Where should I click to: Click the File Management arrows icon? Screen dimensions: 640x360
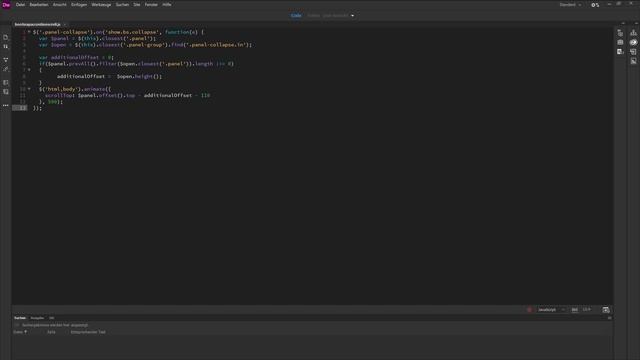point(6,47)
